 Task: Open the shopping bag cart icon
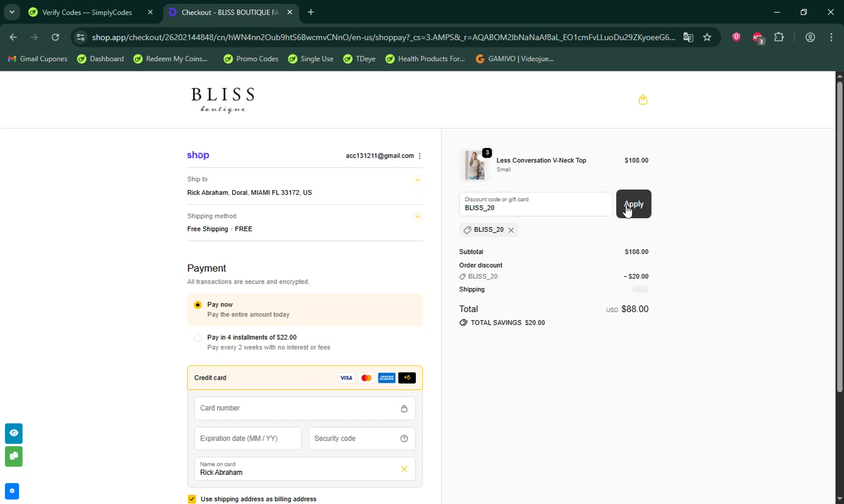coord(643,100)
